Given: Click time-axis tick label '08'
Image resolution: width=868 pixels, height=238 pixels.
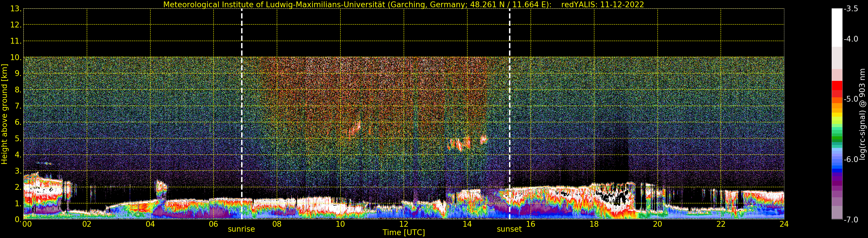Looking at the screenshot, I should point(277,224).
